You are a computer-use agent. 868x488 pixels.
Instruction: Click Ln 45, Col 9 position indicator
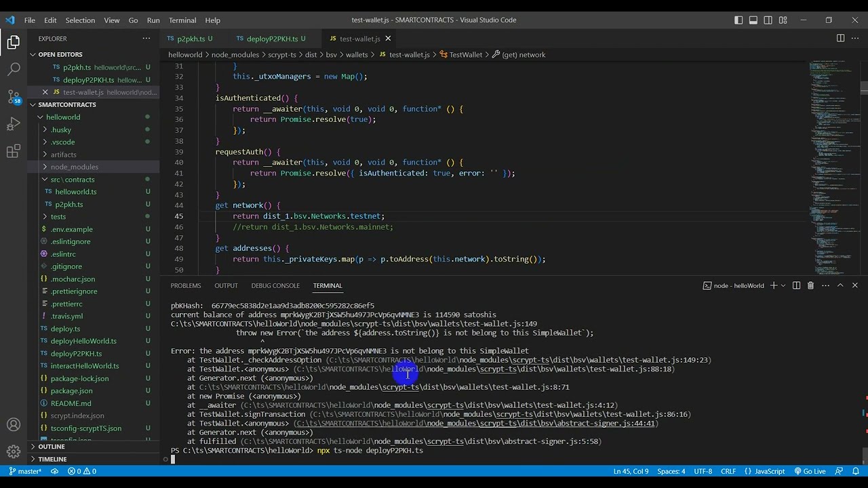(631, 471)
